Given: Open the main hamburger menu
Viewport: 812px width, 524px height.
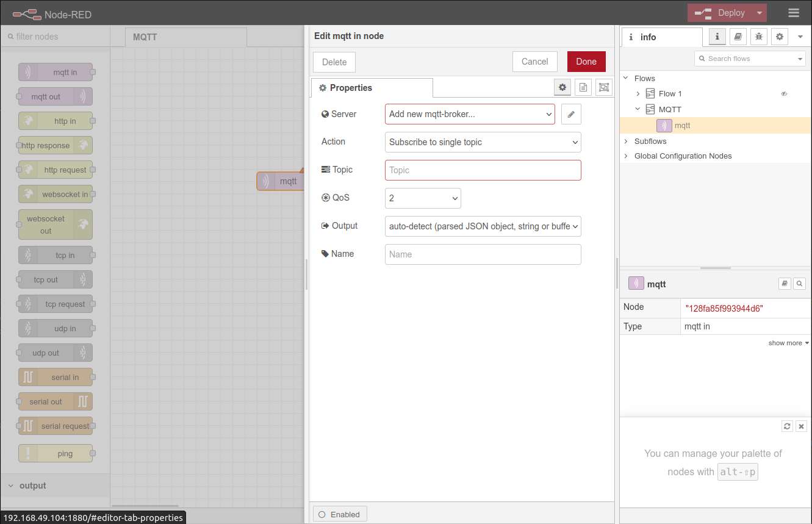Looking at the screenshot, I should [793, 13].
